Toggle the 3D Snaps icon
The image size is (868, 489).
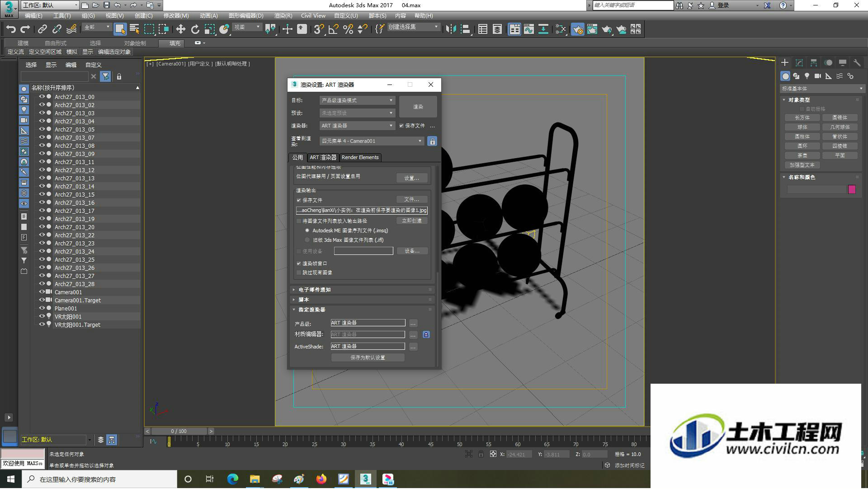[x=319, y=29]
